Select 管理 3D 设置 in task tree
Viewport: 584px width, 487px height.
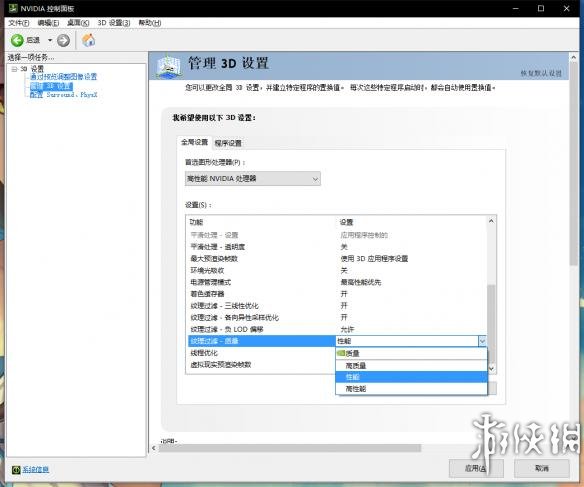click(x=51, y=86)
